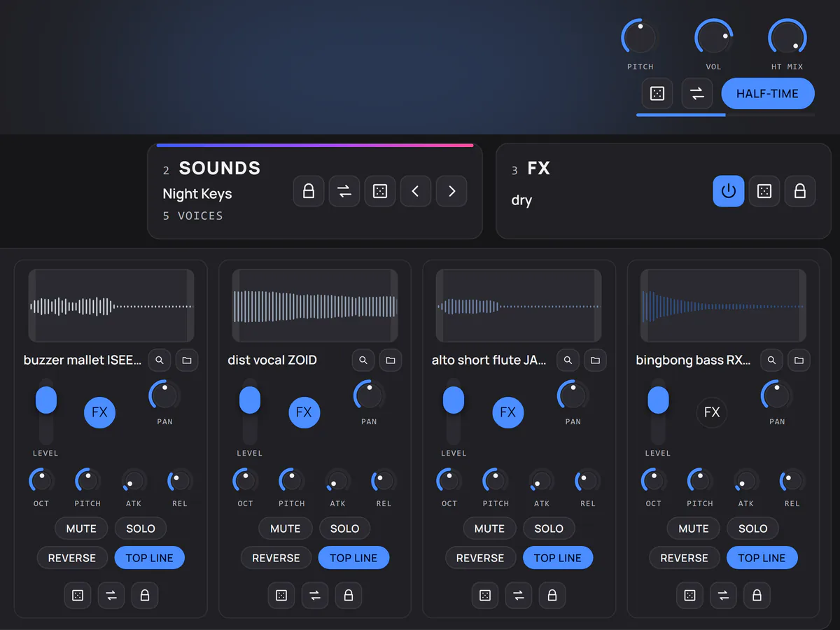
Task: Randomize sounds with the SOUNDS dice icon
Action: tap(380, 191)
